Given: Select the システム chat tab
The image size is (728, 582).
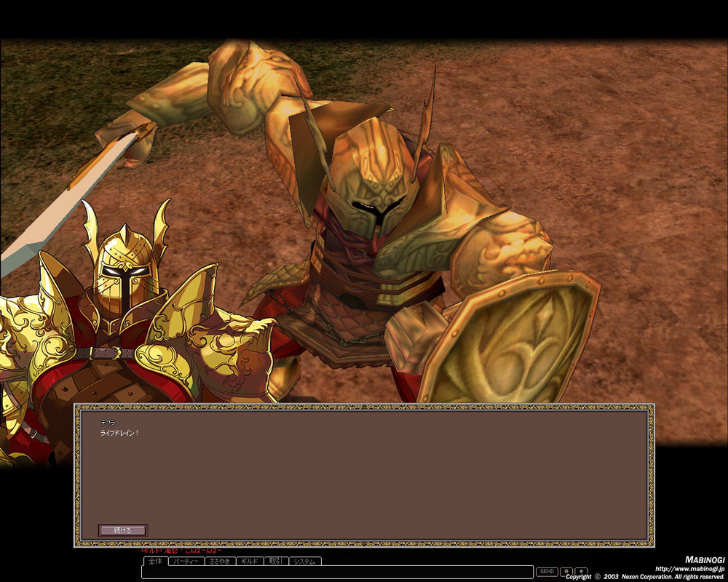Looking at the screenshot, I should 305,561.
